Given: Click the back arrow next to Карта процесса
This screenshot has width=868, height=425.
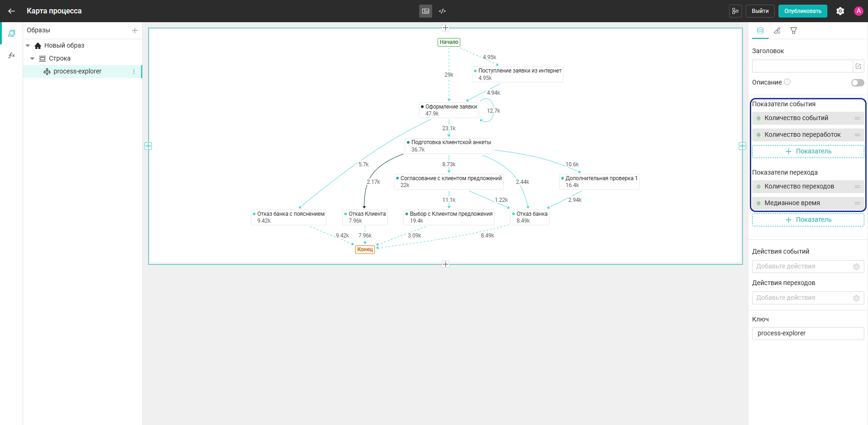Looking at the screenshot, I should pos(12,11).
